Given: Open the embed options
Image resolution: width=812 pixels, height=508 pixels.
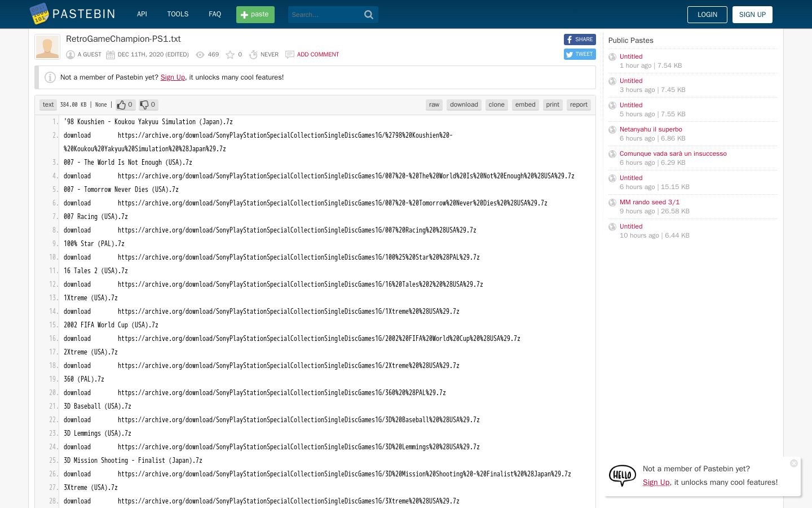Looking at the screenshot, I should 526,105.
